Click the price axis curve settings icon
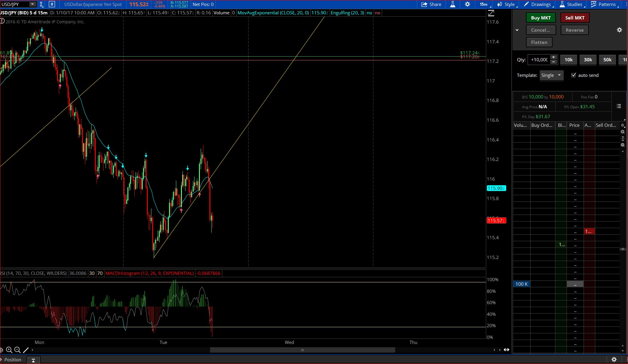 491,13
